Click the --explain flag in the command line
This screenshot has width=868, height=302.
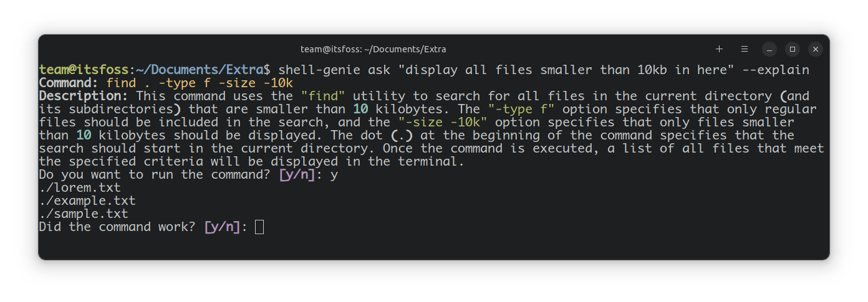[x=776, y=70]
